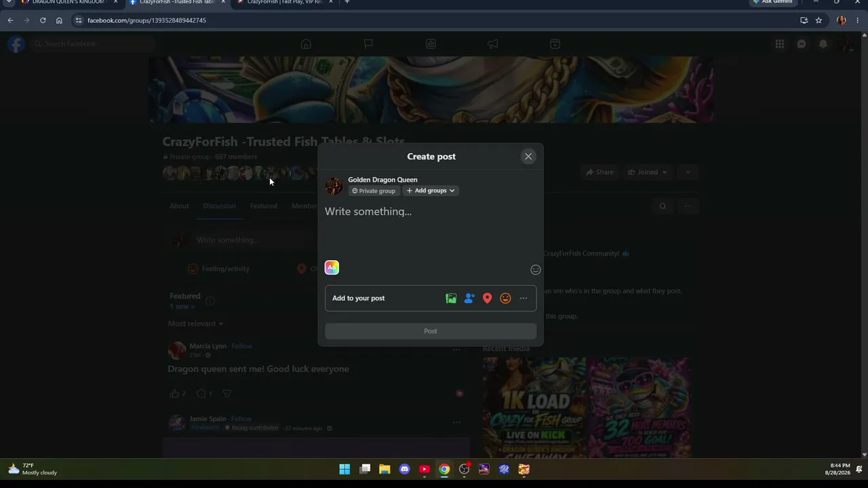Open the emoji picker in the post composer
The height and width of the screenshot is (488, 868).
536,270
